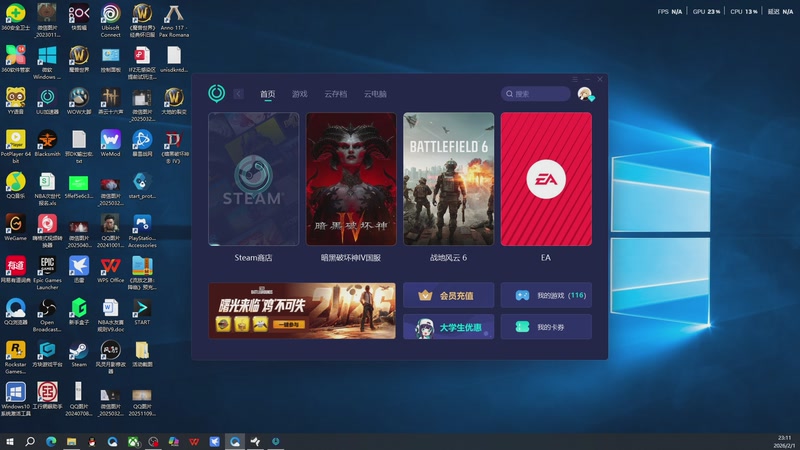The height and width of the screenshot is (450, 800).
Task: Open the Xbox app on taskbar
Action: tap(133, 441)
